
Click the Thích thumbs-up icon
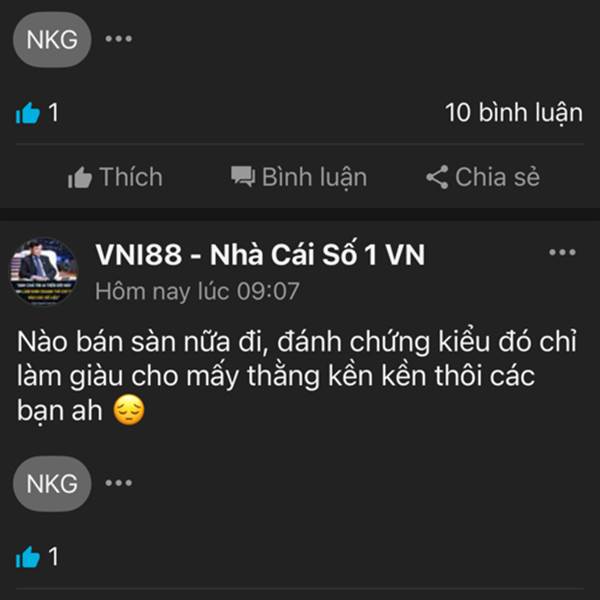coord(80,178)
